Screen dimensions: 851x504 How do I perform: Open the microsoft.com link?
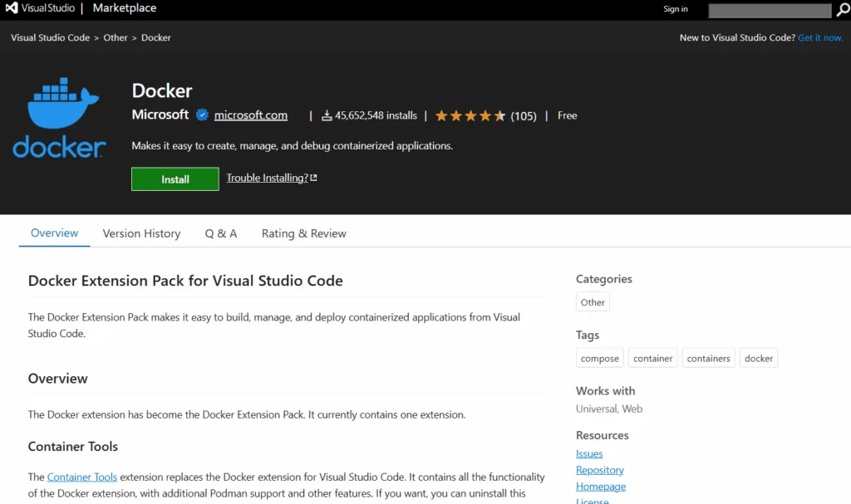click(x=251, y=115)
